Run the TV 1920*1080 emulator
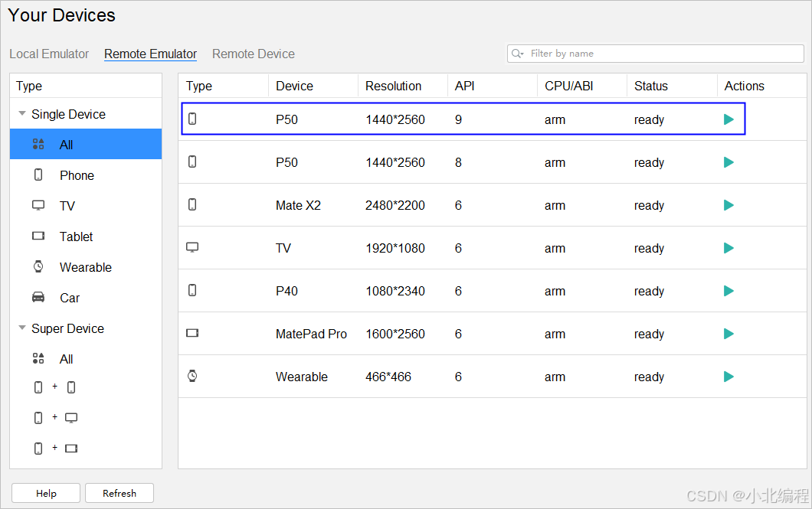Image resolution: width=812 pixels, height=509 pixels. click(729, 248)
